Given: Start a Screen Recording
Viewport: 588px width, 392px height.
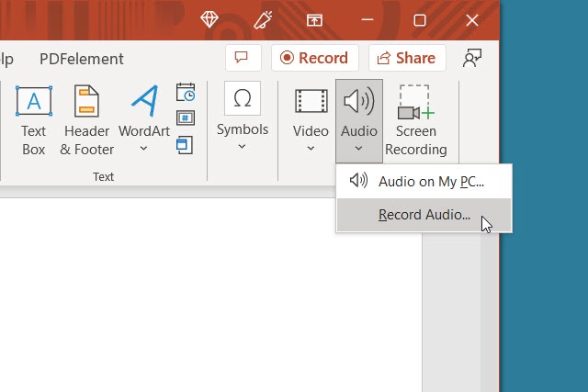Looking at the screenshot, I should tap(415, 121).
